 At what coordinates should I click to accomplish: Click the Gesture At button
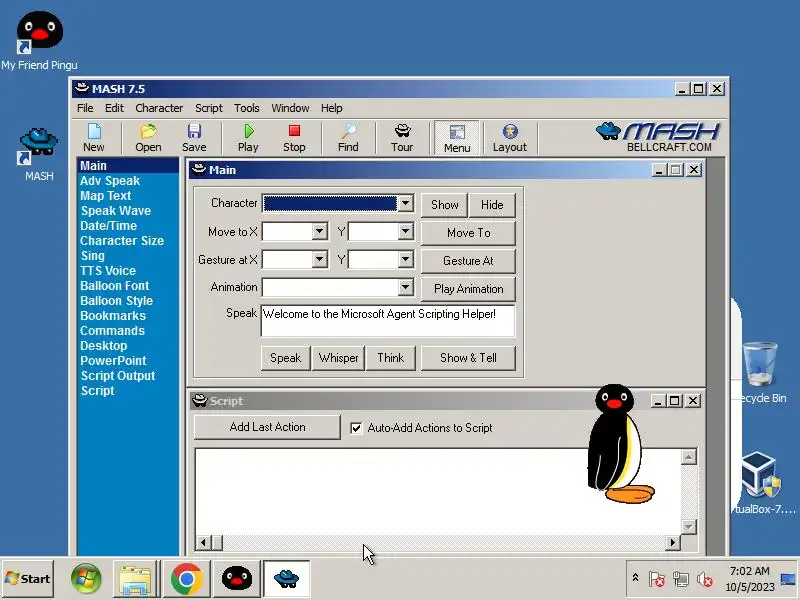coord(468,261)
